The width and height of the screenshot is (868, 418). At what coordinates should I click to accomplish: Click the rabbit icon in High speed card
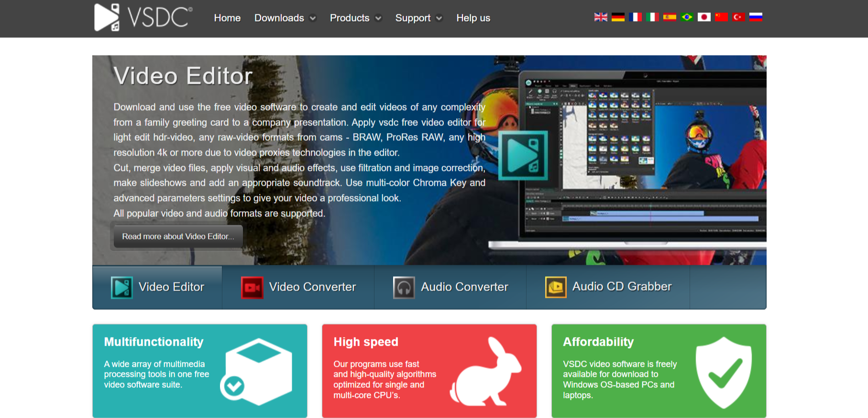pos(486,371)
